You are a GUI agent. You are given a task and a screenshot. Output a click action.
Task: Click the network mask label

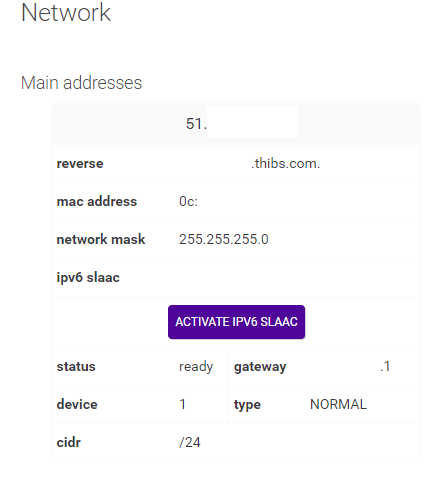tap(101, 239)
